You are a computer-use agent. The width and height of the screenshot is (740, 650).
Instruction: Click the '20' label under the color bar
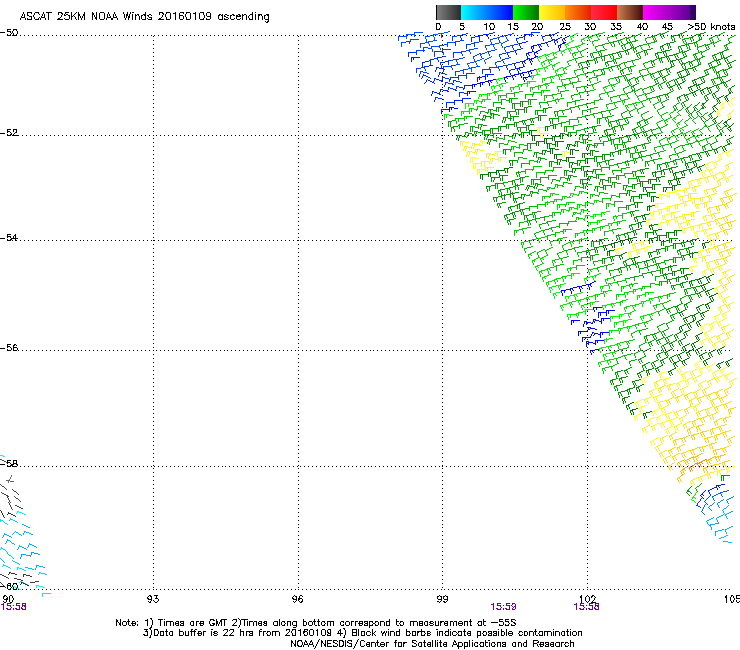537,27
